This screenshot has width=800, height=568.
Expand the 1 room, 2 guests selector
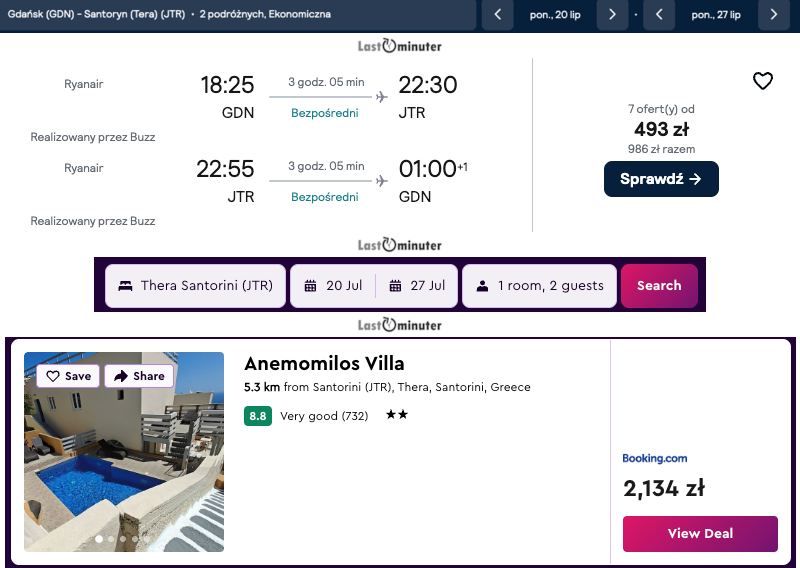[539, 286]
